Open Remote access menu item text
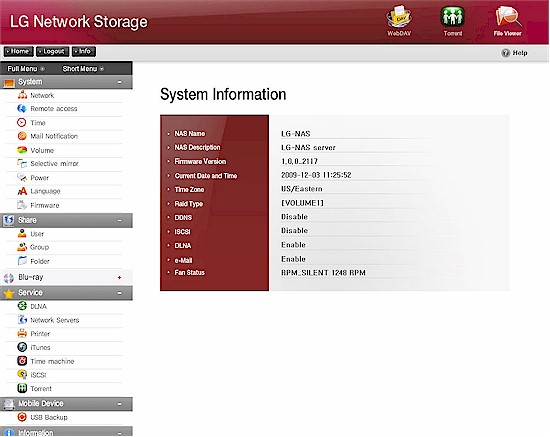Screen dimensions: 550x437 point(54,109)
